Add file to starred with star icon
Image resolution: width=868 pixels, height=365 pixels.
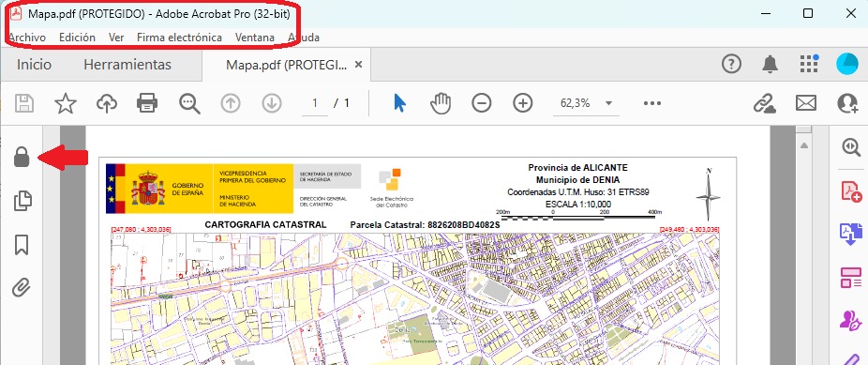(66, 103)
